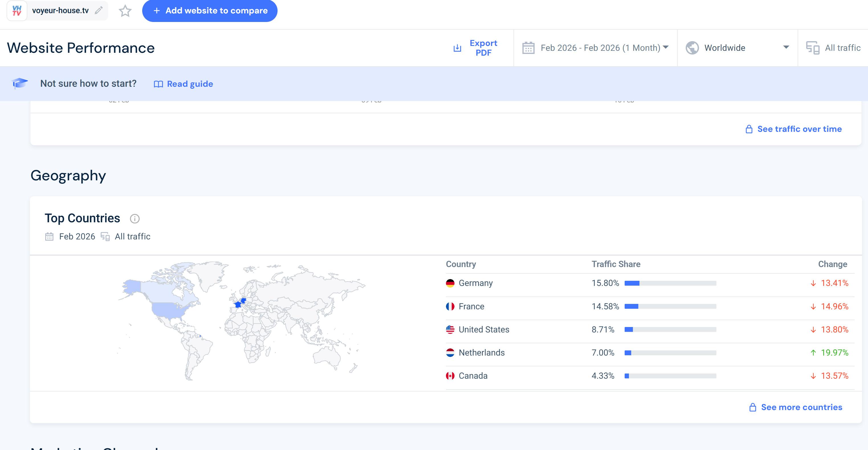Click the globe icon beside Worldwide
The image size is (868, 450).
tap(692, 48)
